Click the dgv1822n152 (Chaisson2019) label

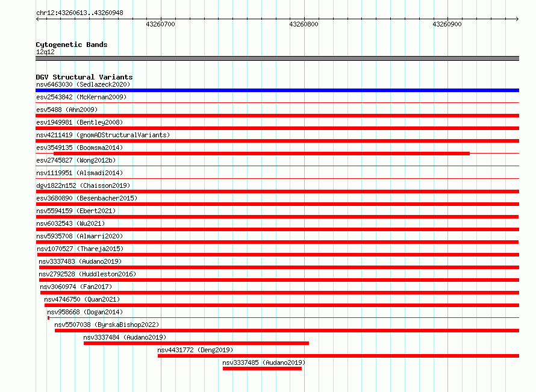pyautogui.click(x=83, y=185)
